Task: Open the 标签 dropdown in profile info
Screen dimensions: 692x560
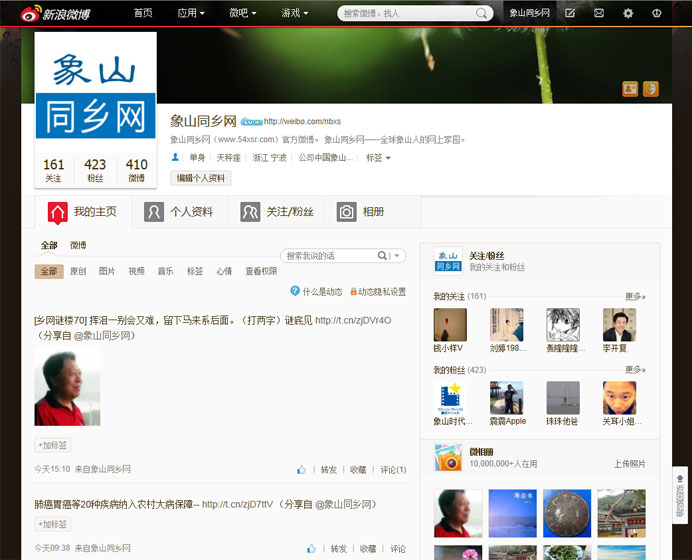Action: point(378,158)
